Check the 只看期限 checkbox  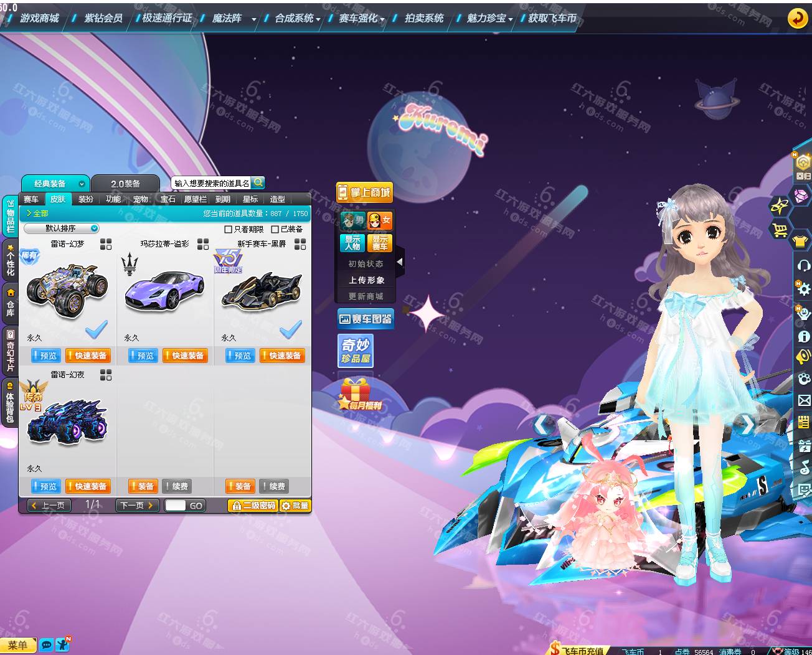[x=228, y=229]
